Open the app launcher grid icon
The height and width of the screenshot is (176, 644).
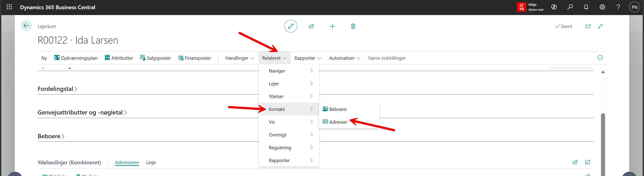click(9, 7)
